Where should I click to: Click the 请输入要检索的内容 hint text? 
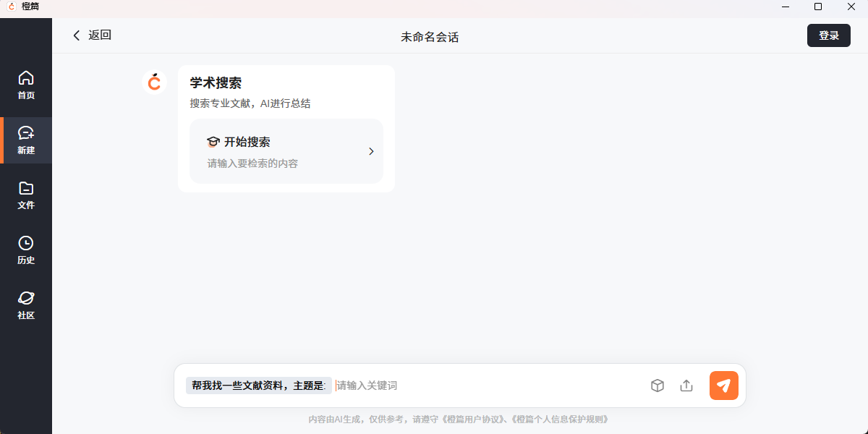pos(252,163)
